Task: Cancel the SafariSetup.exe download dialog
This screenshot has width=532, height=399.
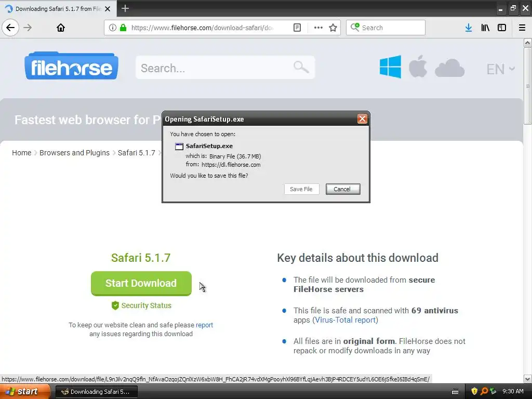Action: pyautogui.click(x=343, y=189)
